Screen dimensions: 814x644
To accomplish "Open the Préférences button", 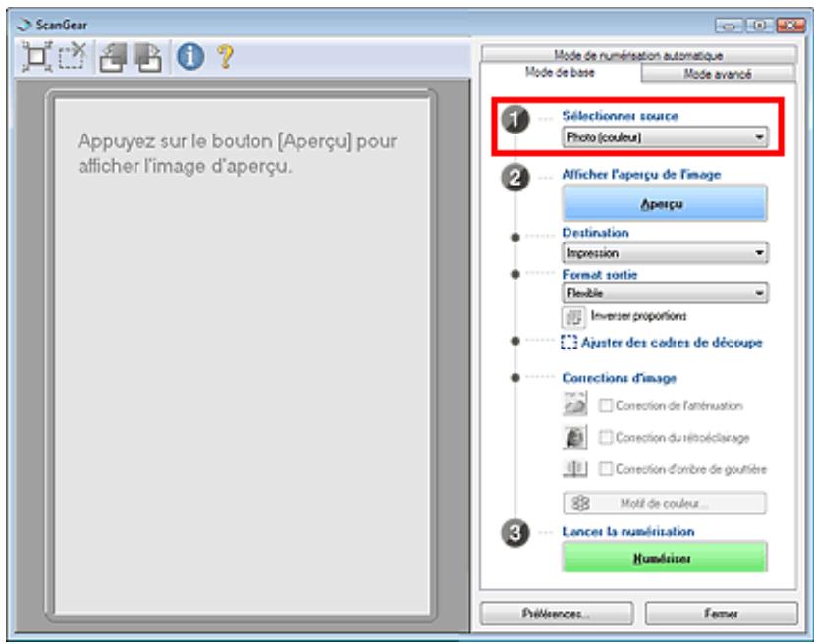I will tap(557, 614).
